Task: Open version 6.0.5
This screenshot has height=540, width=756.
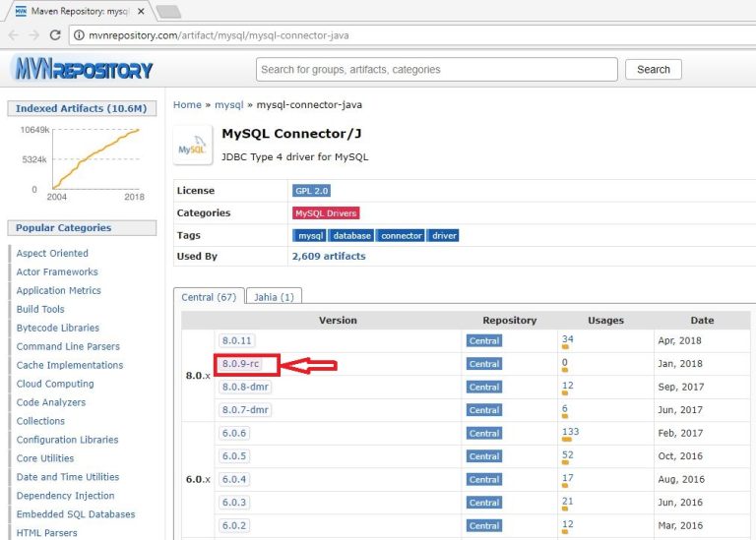Action: [234, 456]
